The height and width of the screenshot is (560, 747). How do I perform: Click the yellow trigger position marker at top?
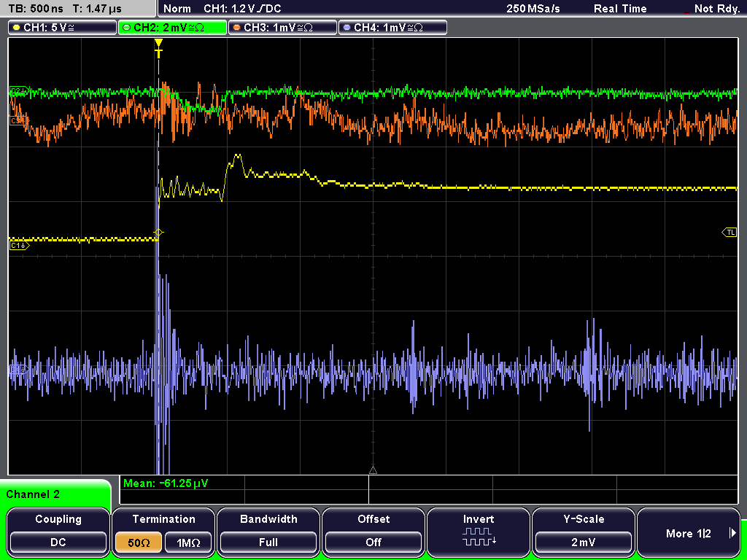click(158, 44)
